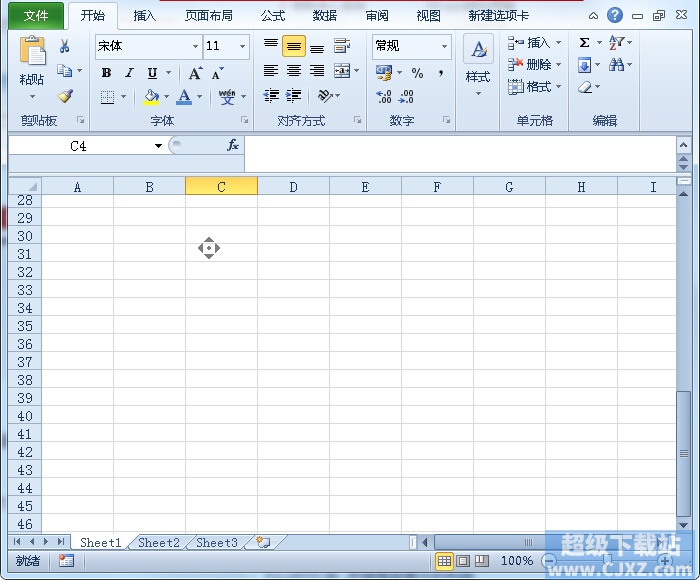Toggle middle vertical alignment

click(x=294, y=46)
